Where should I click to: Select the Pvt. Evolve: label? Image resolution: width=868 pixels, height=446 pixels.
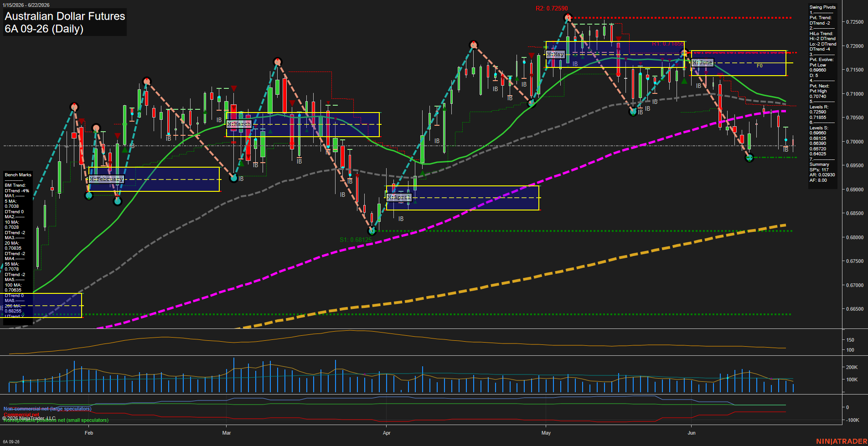pyautogui.click(x=821, y=60)
